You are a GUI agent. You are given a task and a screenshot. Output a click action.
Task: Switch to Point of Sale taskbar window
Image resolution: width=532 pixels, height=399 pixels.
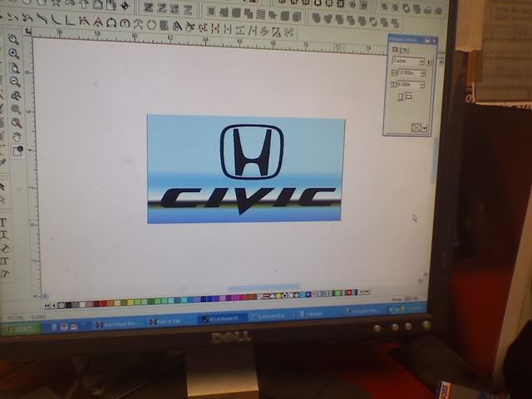(x=170, y=322)
